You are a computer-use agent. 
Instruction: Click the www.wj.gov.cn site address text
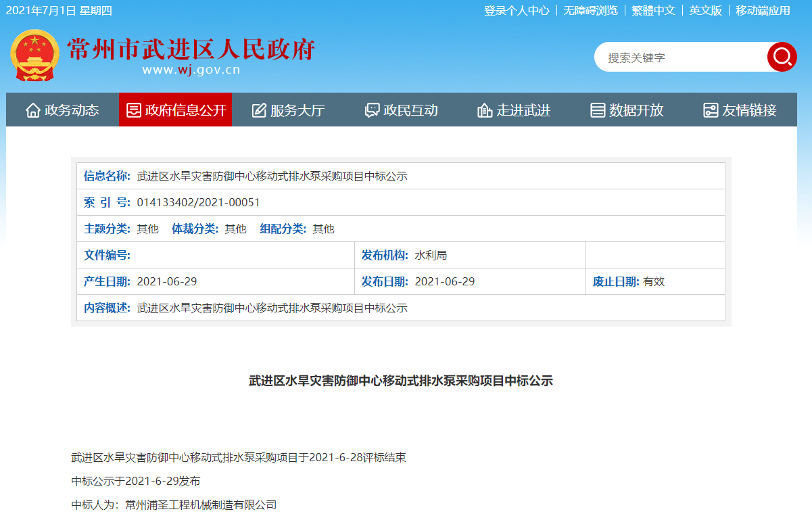pyautogui.click(x=191, y=70)
